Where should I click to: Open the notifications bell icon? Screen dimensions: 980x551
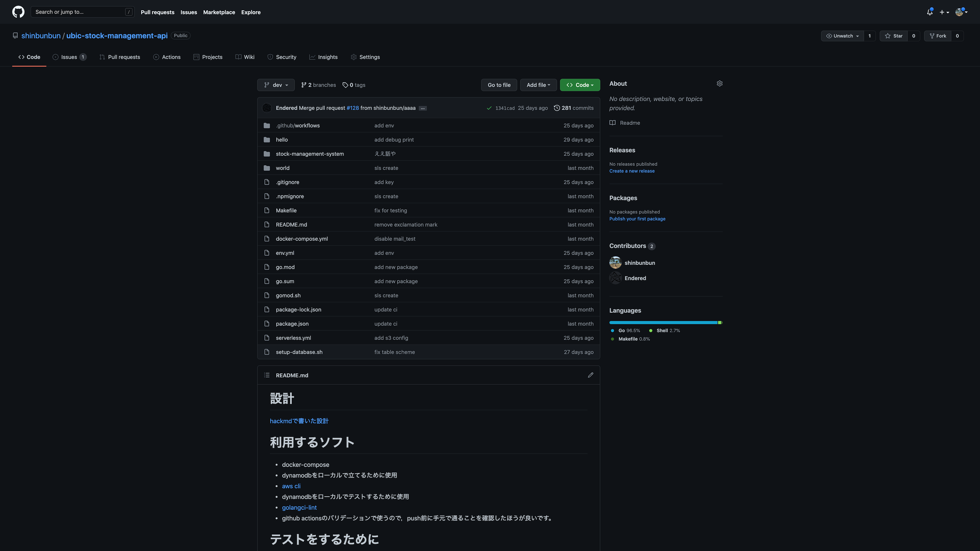[929, 12]
